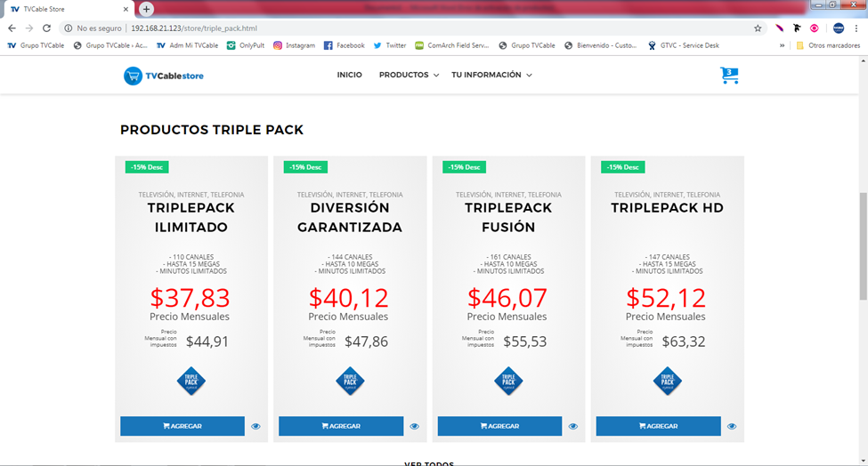Add Triplepack Fusión with AGREGAR button
Image resolution: width=868 pixels, height=466 pixels.
499,426
